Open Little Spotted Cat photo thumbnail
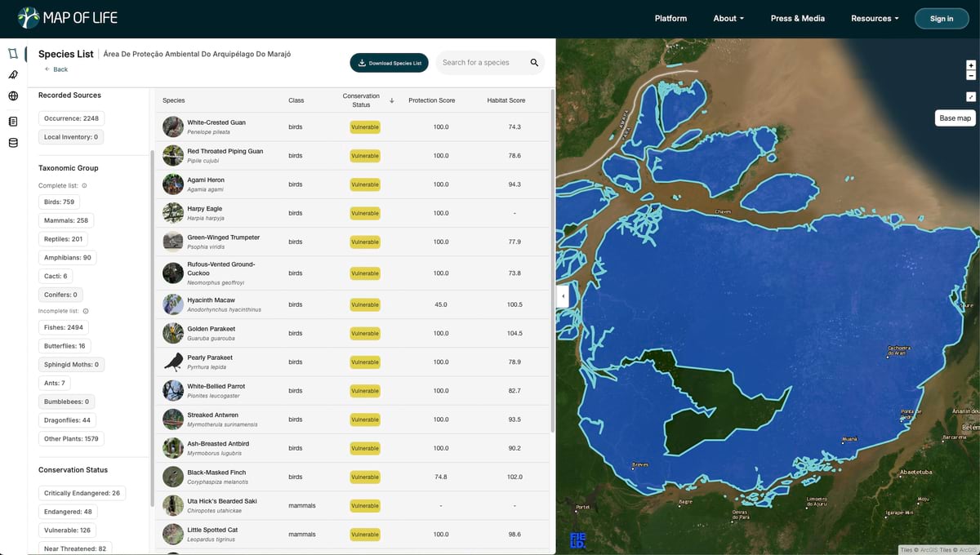 tap(172, 535)
